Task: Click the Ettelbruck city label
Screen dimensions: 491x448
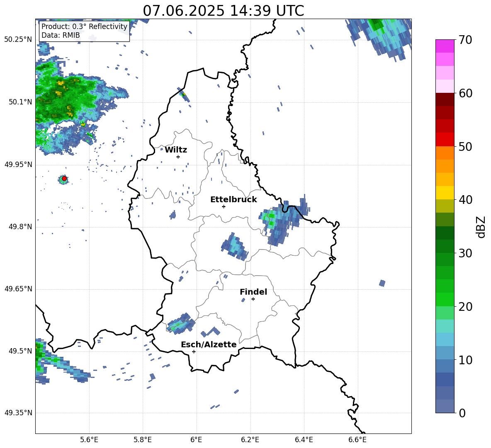Action: [x=233, y=200]
